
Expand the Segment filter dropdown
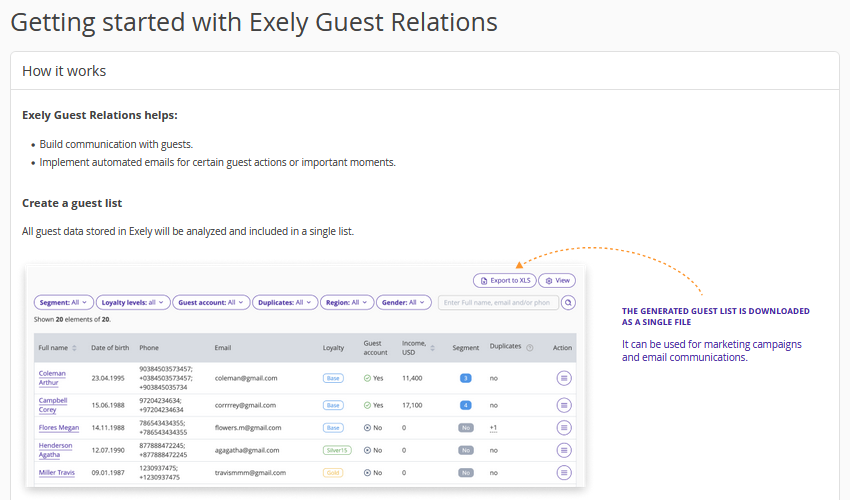coord(64,302)
